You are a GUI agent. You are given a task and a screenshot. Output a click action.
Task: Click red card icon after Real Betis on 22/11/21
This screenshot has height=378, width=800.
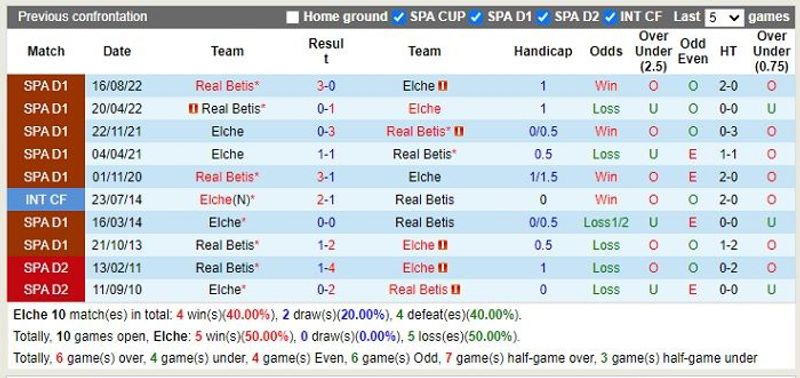pyautogui.click(x=459, y=132)
